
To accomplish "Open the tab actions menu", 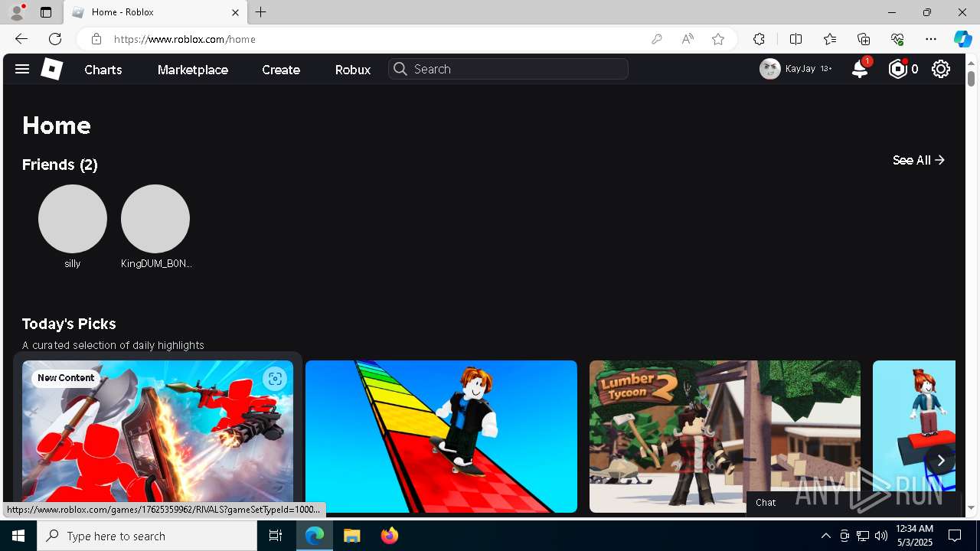I will tap(46, 12).
